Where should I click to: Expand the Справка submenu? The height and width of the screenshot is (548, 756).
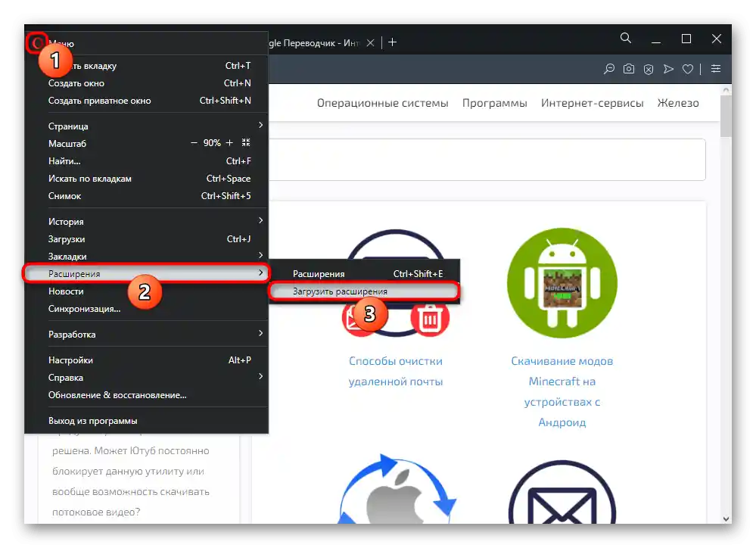(x=147, y=377)
